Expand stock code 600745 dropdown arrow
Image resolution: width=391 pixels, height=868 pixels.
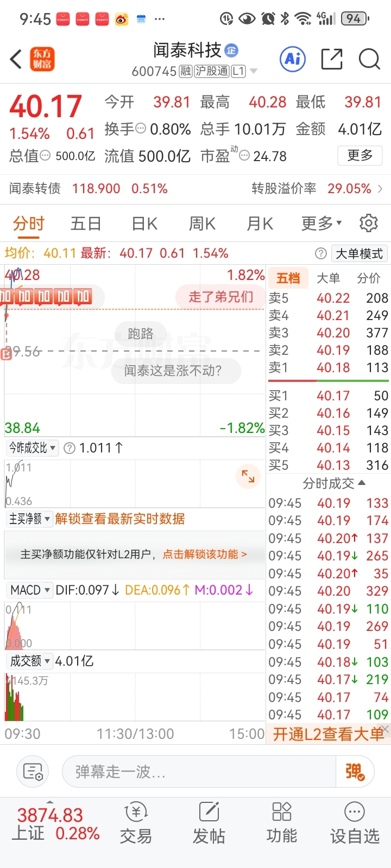click(253, 71)
